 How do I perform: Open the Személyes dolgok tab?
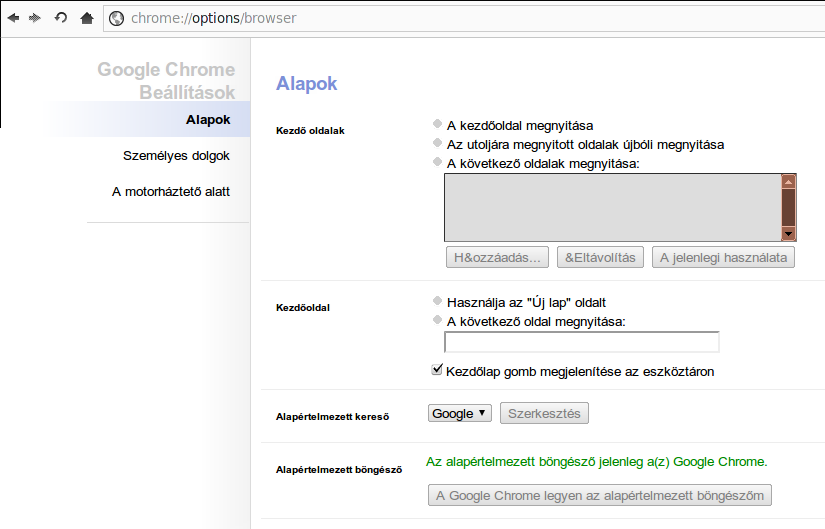[176, 156]
